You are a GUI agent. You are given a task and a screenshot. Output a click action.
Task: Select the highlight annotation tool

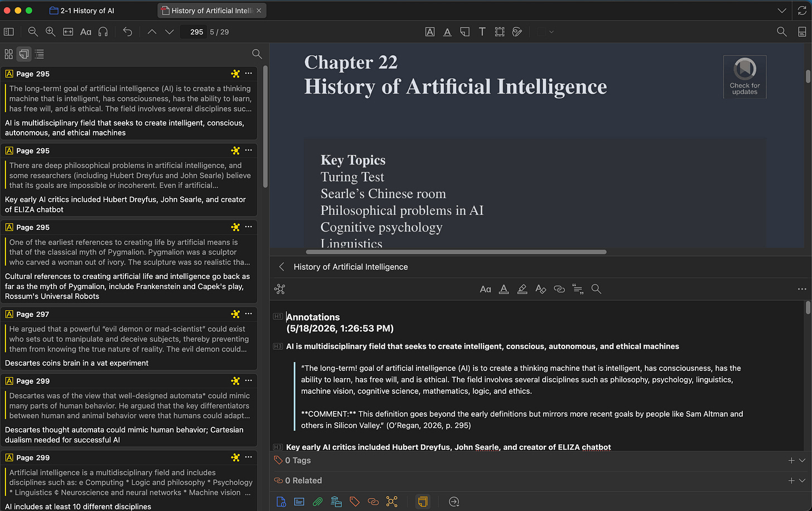pyautogui.click(x=430, y=32)
